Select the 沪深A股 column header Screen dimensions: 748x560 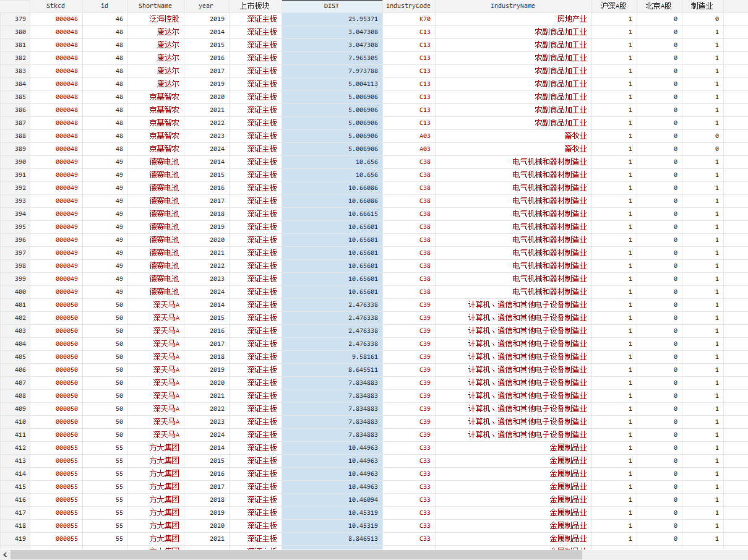[x=614, y=6]
